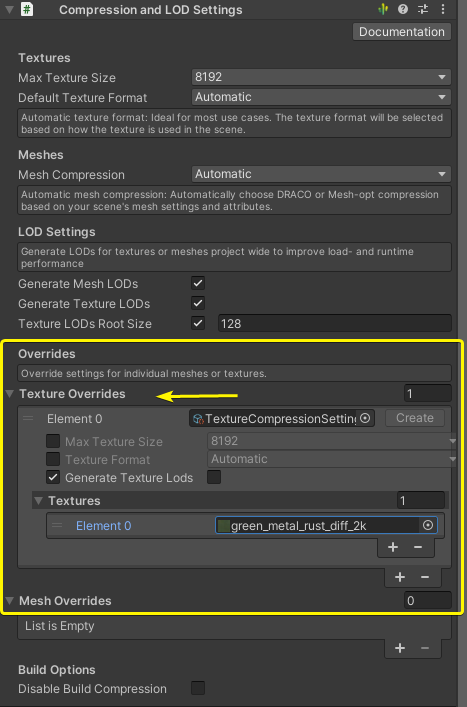Image resolution: width=467 pixels, height=707 pixels.
Task: Collapse the Compression and LOD Settings component foldout
Action: [9, 9]
